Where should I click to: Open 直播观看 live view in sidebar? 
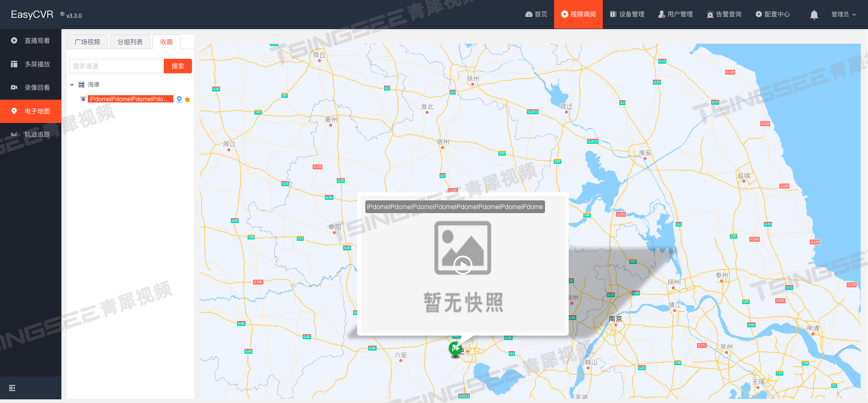pyautogui.click(x=30, y=41)
